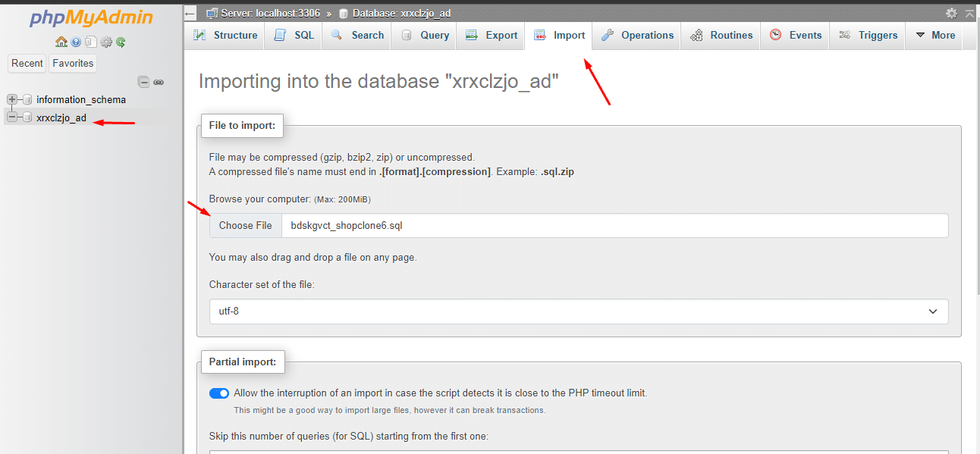Select the xrxclzjo_ad database in tree
The image size is (980, 454).
[x=61, y=117]
